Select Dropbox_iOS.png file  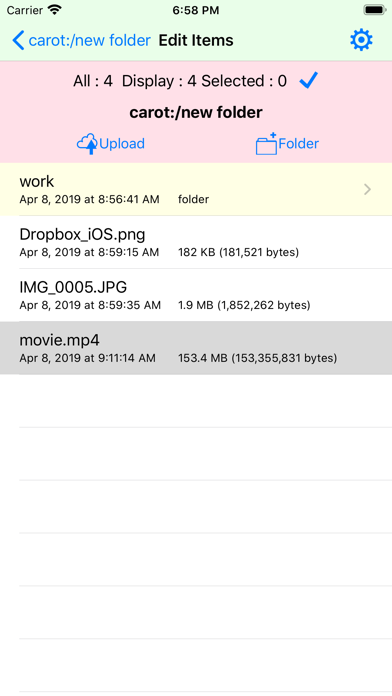pyautogui.click(x=196, y=242)
